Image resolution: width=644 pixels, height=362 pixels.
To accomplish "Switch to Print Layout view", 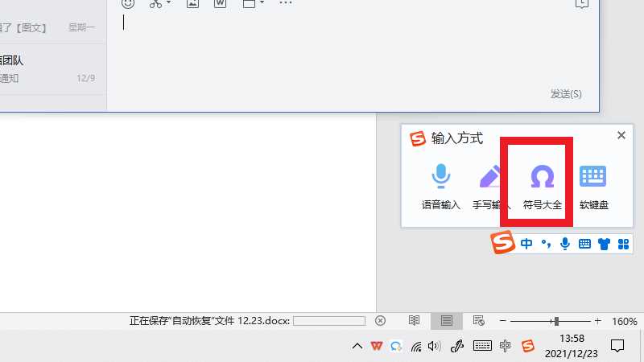I will point(447,321).
